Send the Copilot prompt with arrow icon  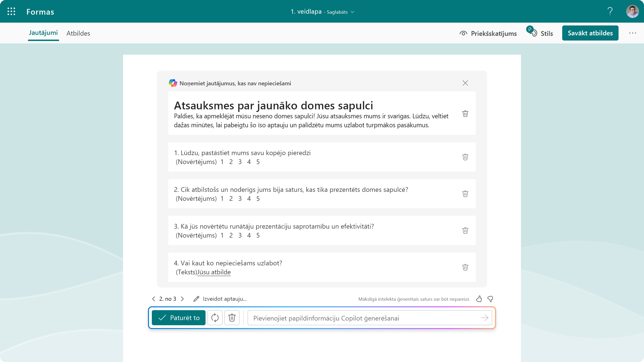484,318
